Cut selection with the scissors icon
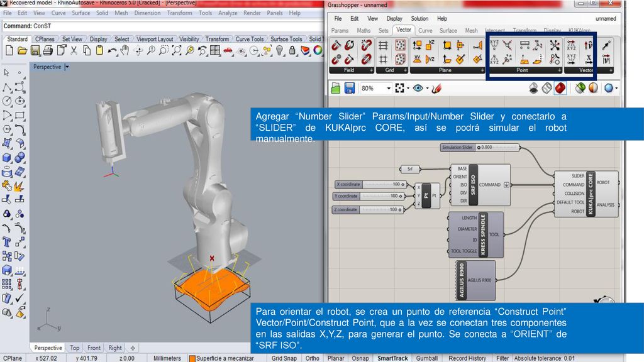This screenshot has height=362, width=644. point(74,50)
